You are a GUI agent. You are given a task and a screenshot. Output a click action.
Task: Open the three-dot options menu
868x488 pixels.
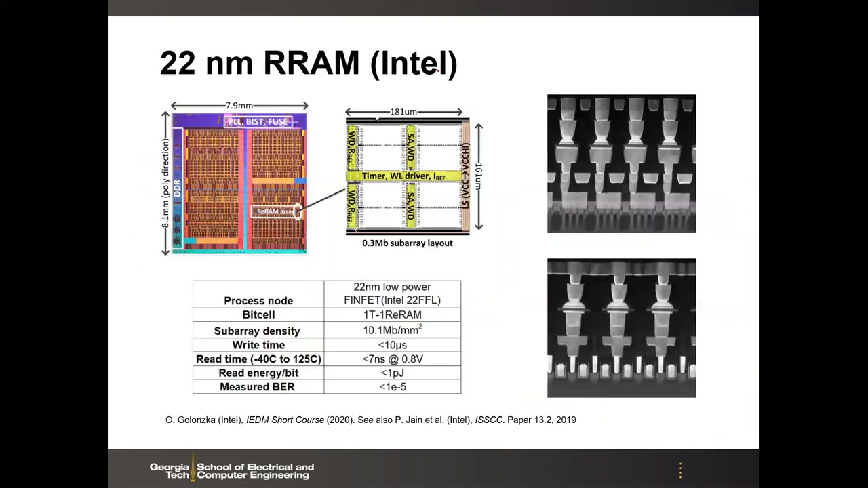click(680, 470)
